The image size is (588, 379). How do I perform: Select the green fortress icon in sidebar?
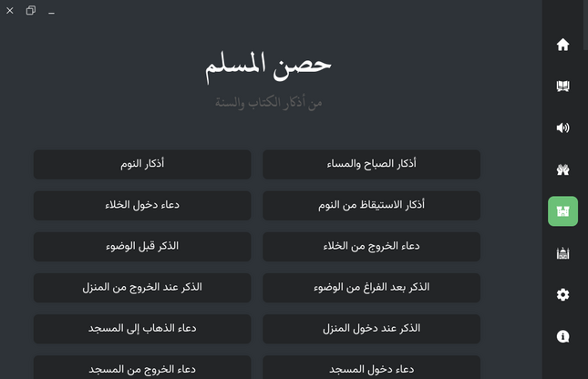562,211
